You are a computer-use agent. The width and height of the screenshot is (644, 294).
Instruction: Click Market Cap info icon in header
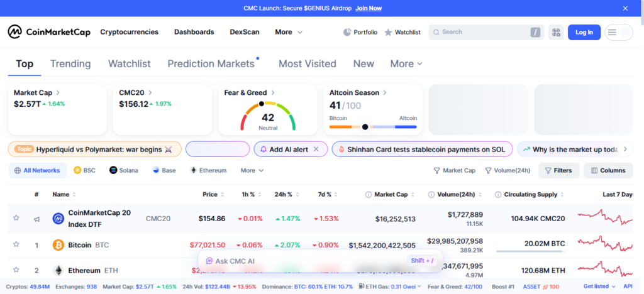pyautogui.click(x=369, y=194)
